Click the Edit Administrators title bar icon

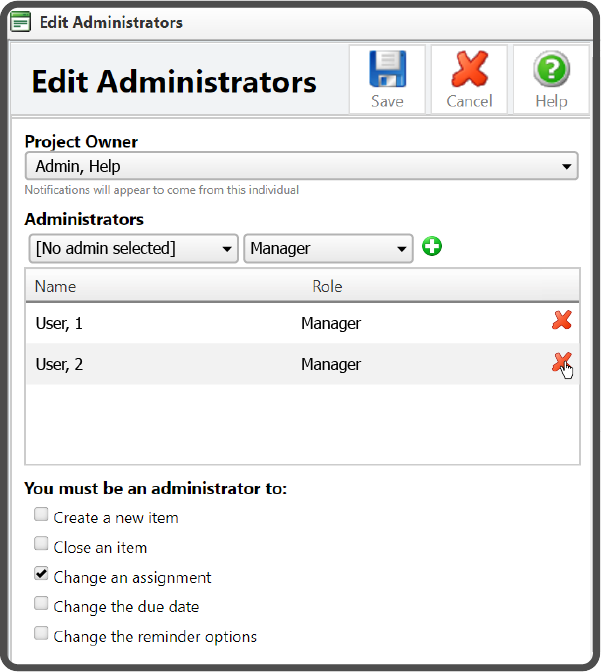[x=20, y=22]
